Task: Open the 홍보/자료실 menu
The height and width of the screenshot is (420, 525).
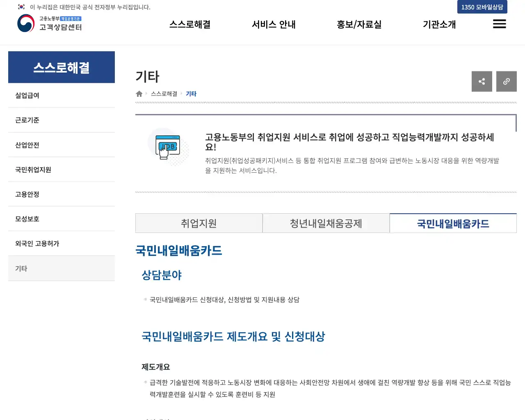Action: (x=358, y=24)
